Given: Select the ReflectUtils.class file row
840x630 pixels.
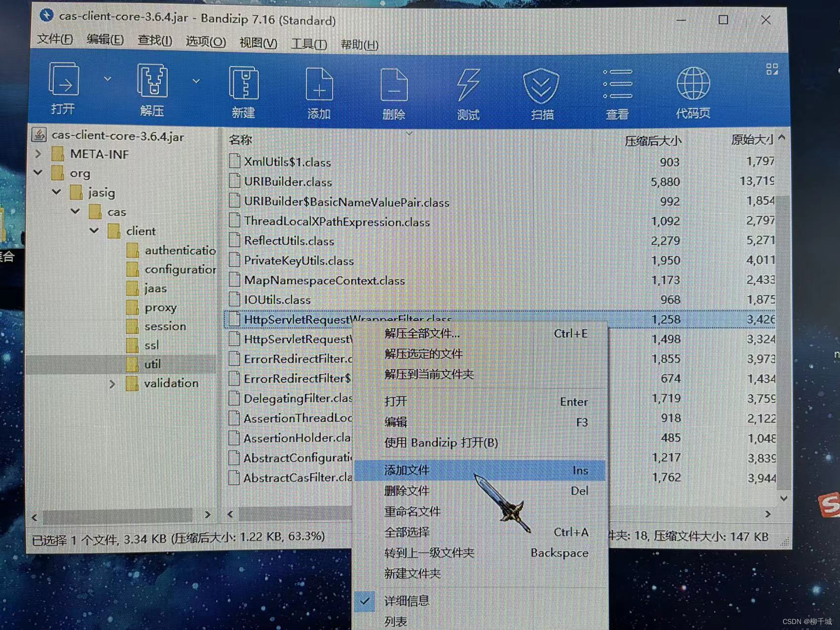Looking at the screenshot, I should [501, 240].
